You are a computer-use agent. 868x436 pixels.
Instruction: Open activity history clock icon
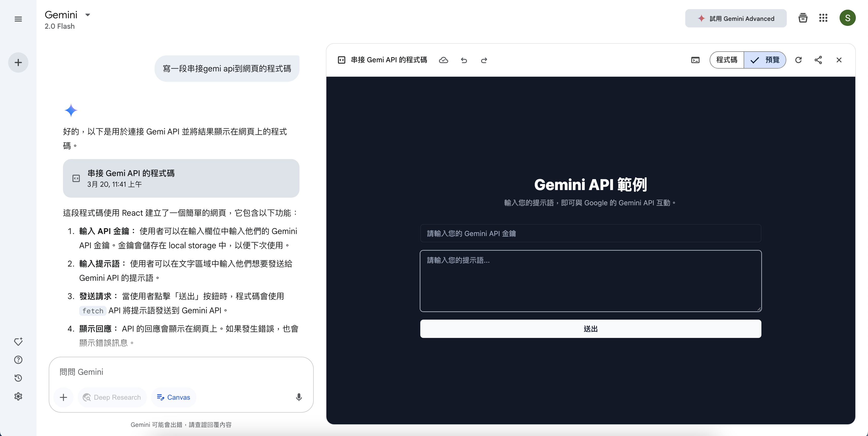click(x=18, y=378)
